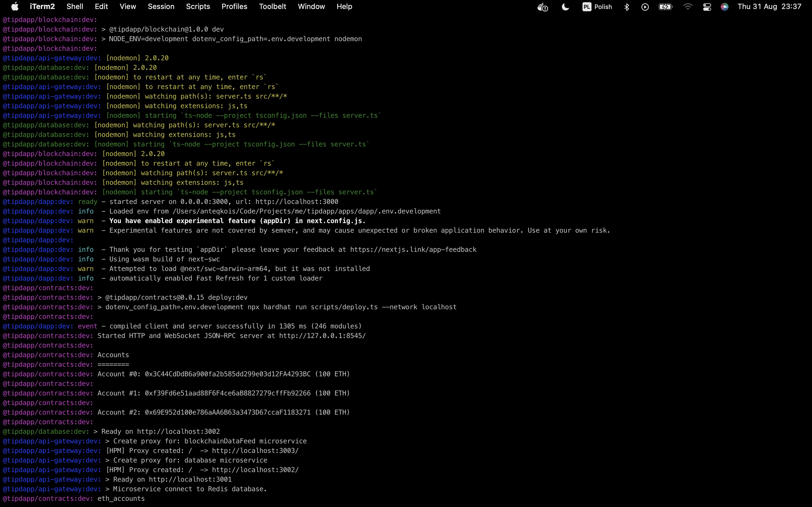Open Control Center toggles icon
The width and height of the screenshot is (812, 507).
(707, 7)
